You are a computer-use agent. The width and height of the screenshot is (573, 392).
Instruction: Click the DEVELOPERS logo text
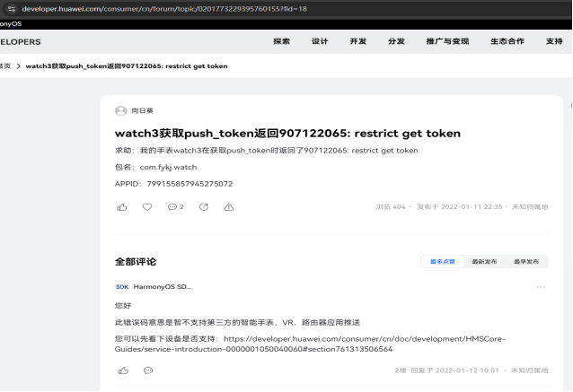[21, 42]
